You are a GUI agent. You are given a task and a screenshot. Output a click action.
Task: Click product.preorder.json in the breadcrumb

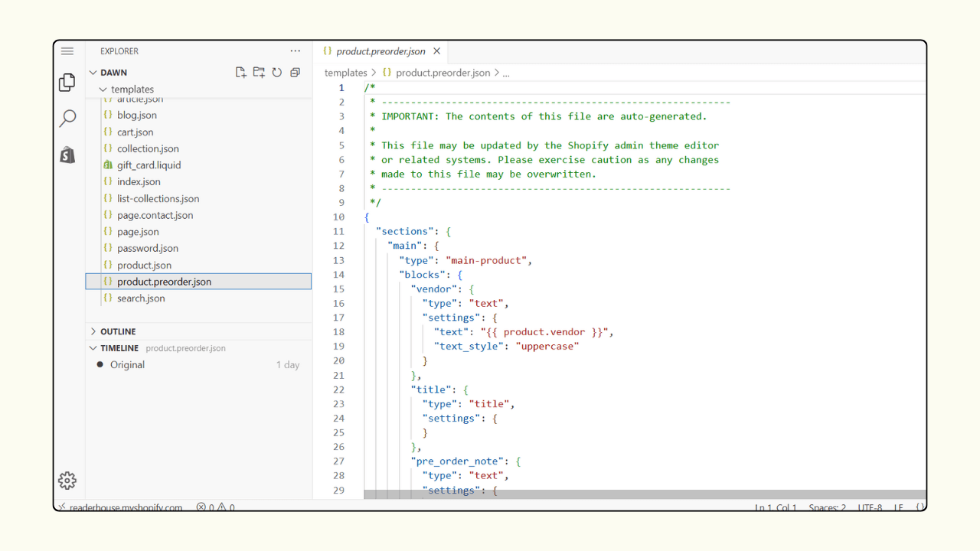point(443,73)
